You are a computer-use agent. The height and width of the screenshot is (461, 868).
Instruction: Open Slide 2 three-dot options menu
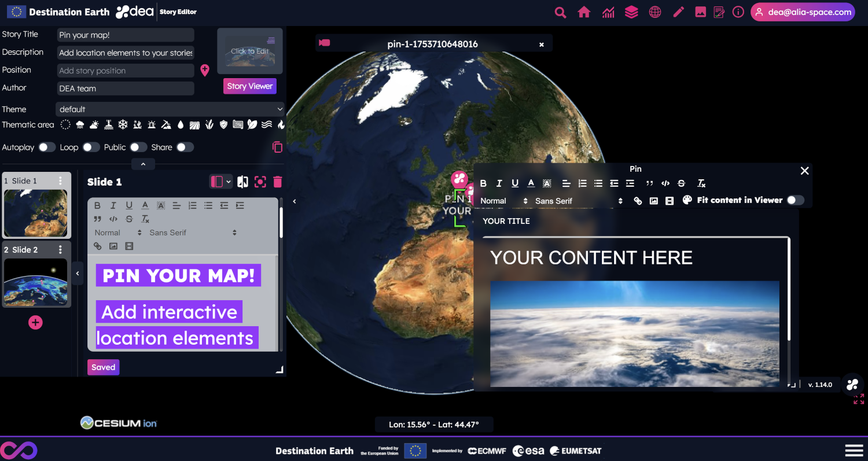point(61,250)
